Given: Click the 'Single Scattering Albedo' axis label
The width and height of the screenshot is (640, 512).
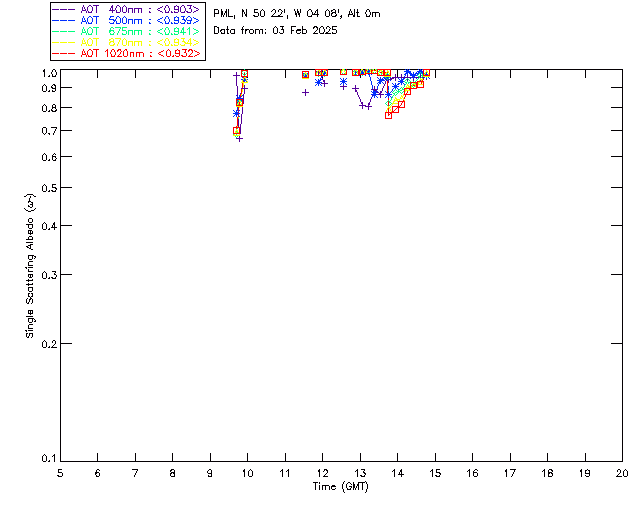Looking at the screenshot, I should click(x=30, y=266).
